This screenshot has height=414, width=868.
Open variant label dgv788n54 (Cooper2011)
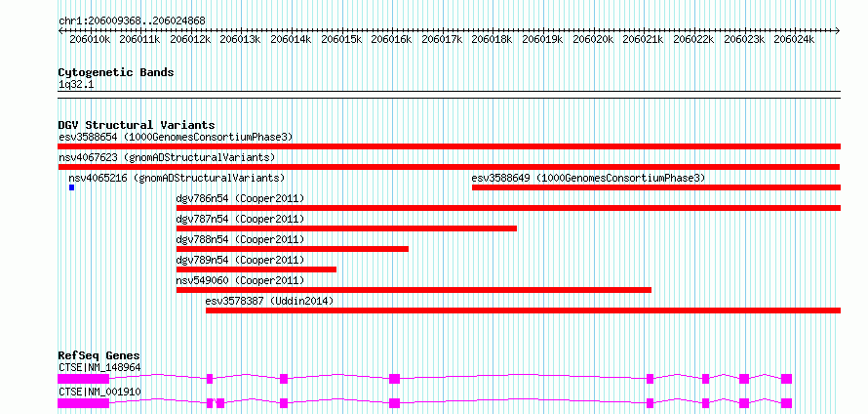[x=240, y=239]
